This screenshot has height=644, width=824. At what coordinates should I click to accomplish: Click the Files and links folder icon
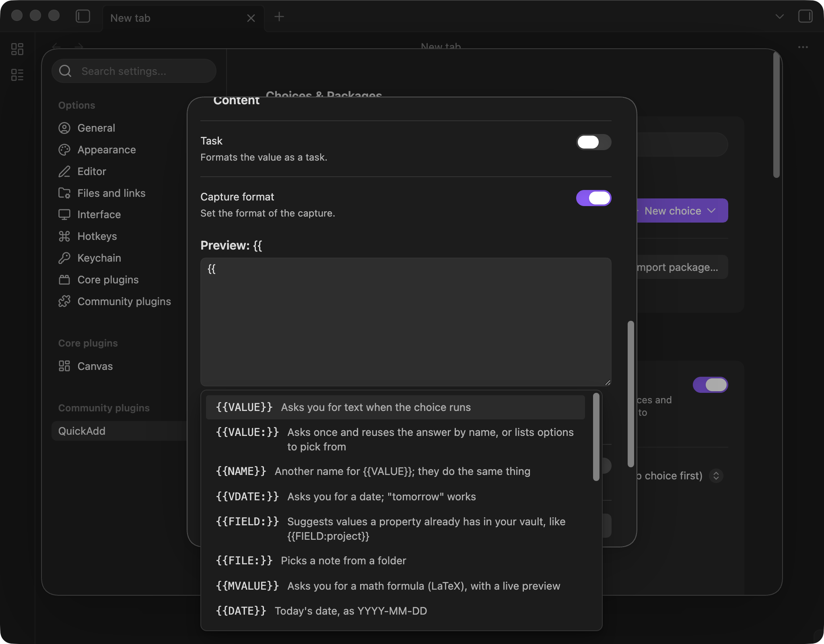click(64, 193)
